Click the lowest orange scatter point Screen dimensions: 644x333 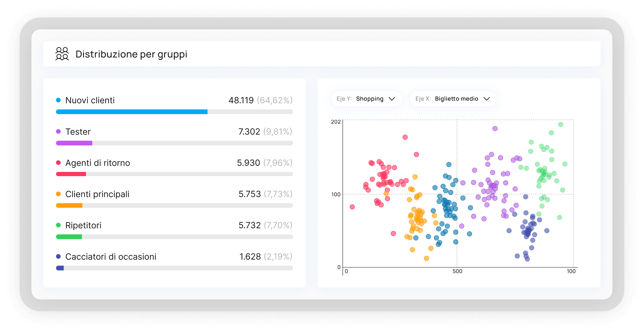(426, 258)
